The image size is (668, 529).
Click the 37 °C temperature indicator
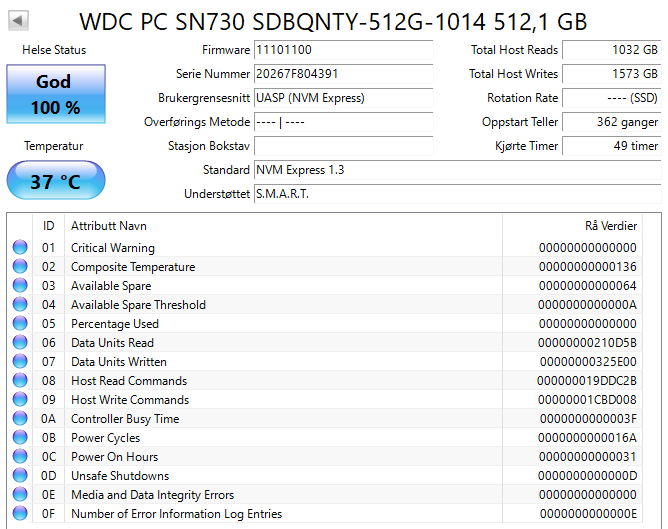[55, 182]
